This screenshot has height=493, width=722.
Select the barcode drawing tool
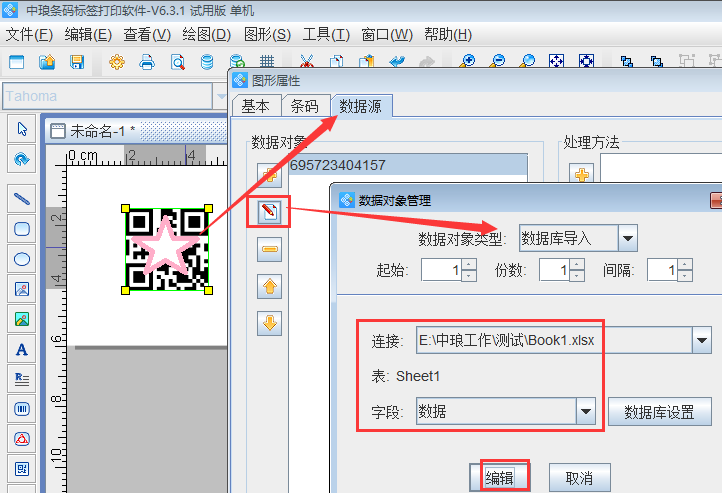(x=22, y=409)
